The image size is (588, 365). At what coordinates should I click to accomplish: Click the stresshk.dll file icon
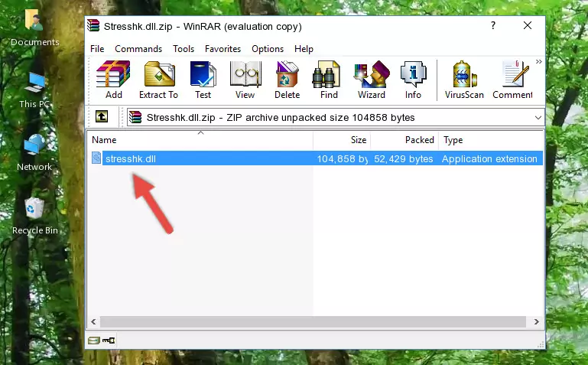(x=96, y=158)
